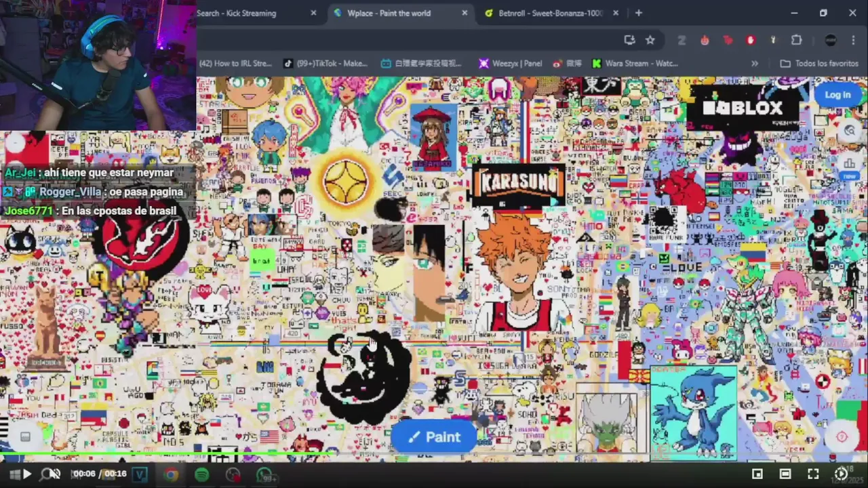Click the blue Paint button
The image size is (868, 488).
434,437
